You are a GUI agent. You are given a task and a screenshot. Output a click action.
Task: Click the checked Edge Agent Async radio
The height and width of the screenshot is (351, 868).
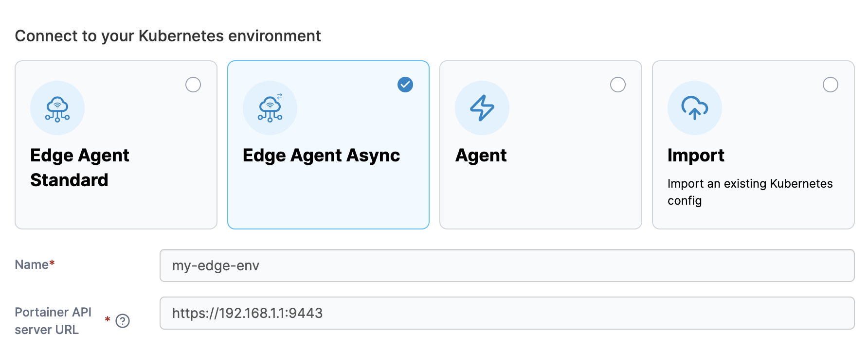(x=405, y=85)
